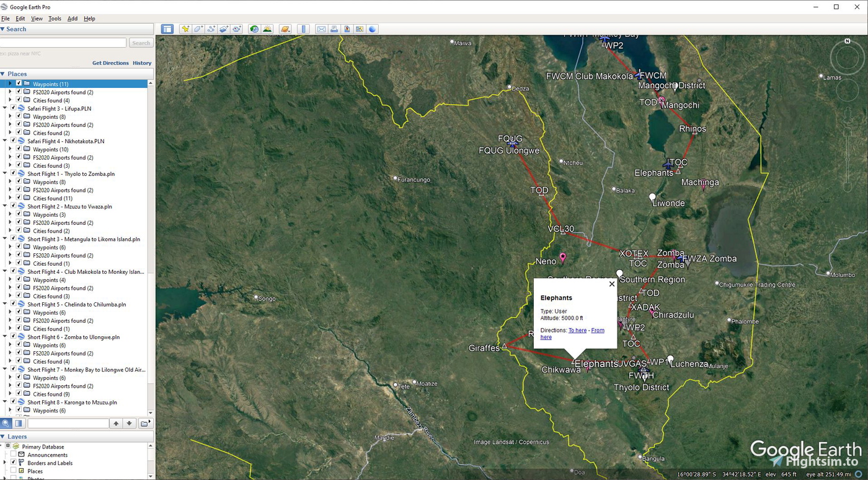Open View in Google Maps icon
The image size is (868, 480).
(360, 29)
